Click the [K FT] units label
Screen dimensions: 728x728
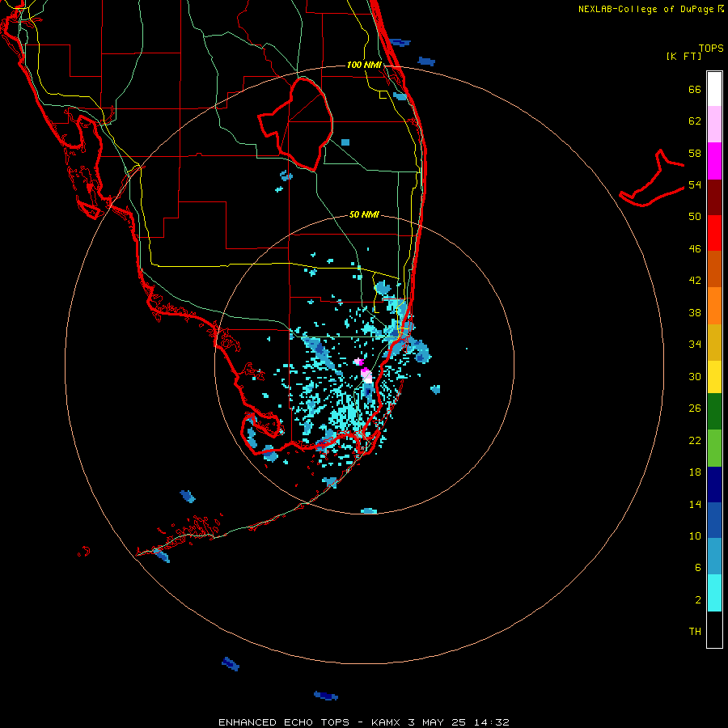684,56
